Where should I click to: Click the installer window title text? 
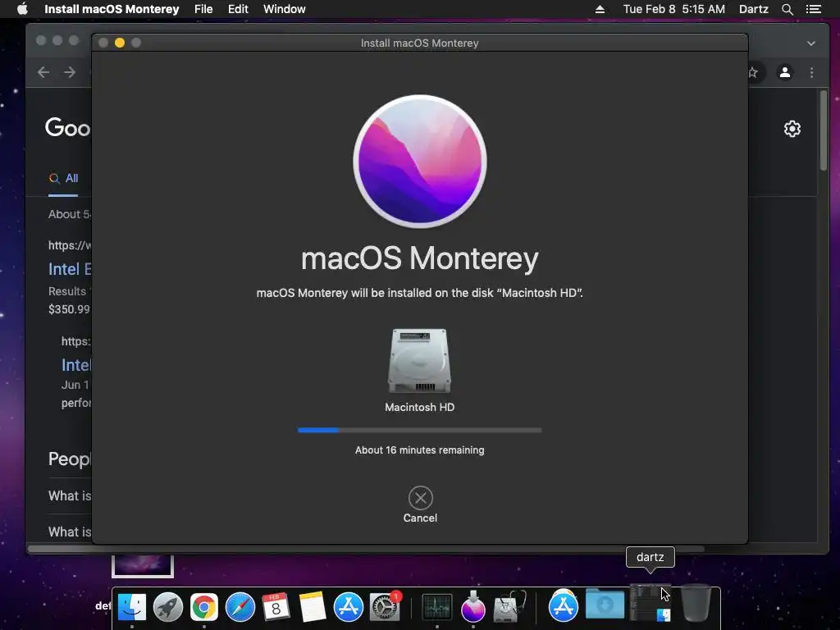[419, 43]
